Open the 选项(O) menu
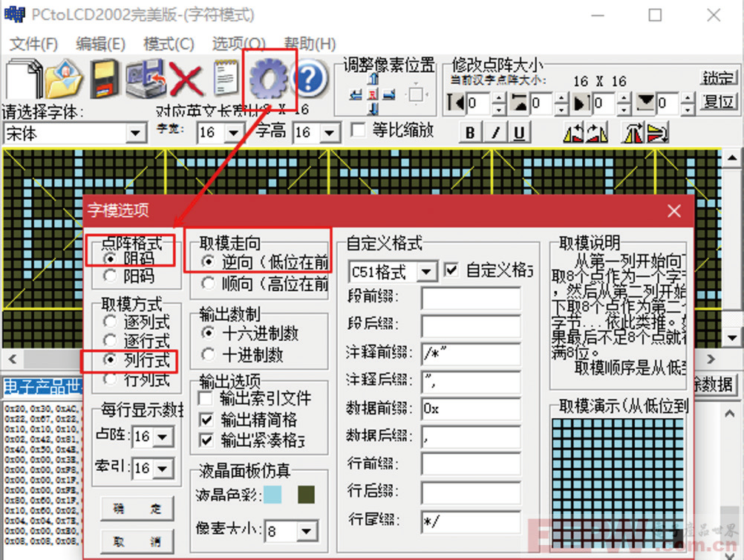This screenshot has width=744, height=560. [238, 44]
